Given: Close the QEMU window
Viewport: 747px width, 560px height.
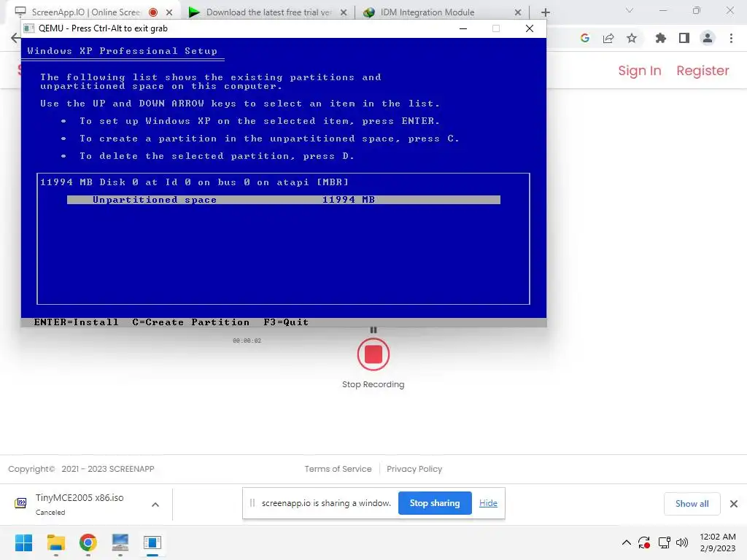Looking at the screenshot, I should click(x=529, y=28).
